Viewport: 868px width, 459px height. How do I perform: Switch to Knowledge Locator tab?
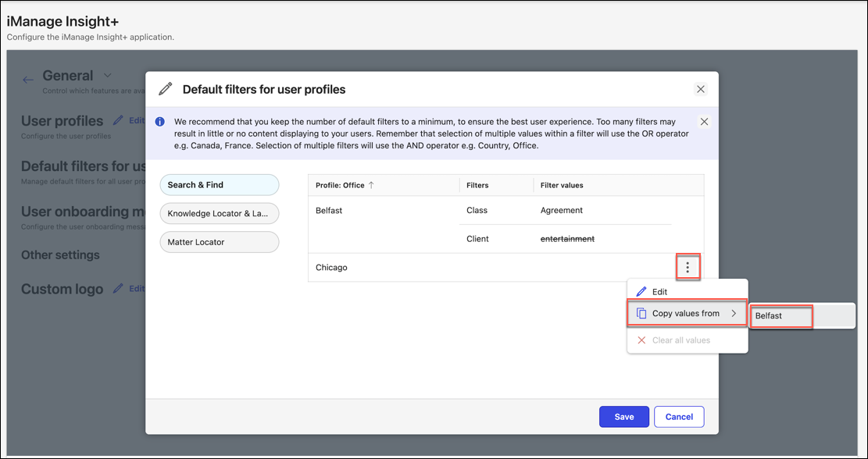220,214
